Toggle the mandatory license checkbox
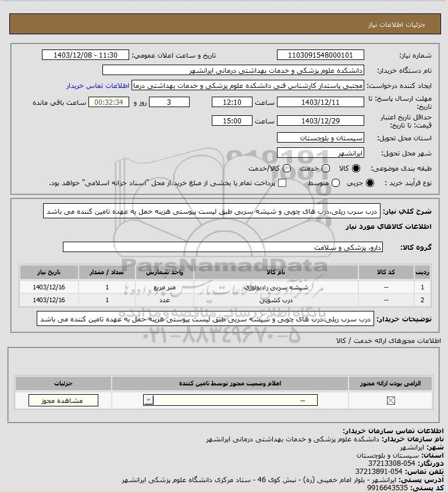 pyautogui.click(x=390, y=401)
